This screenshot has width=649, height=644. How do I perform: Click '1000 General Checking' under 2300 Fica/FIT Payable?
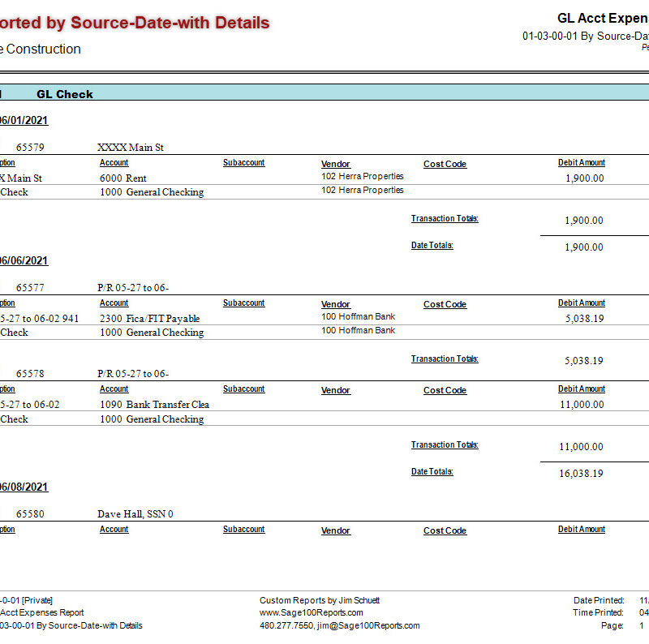(x=152, y=333)
